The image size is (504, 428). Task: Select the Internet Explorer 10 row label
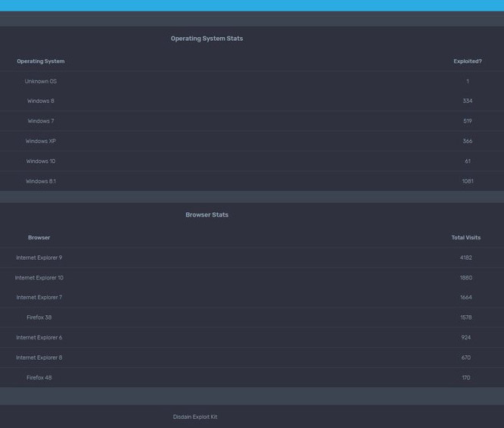point(39,277)
